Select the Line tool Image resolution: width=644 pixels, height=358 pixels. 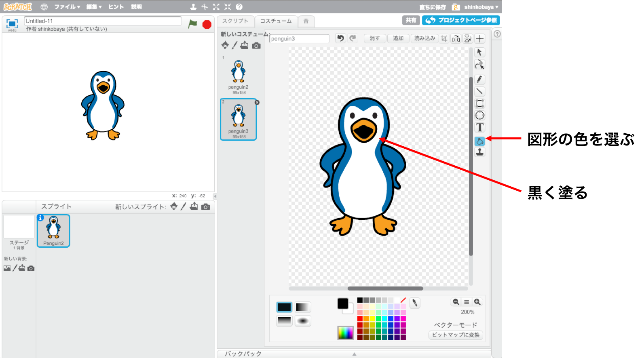(479, 91)
